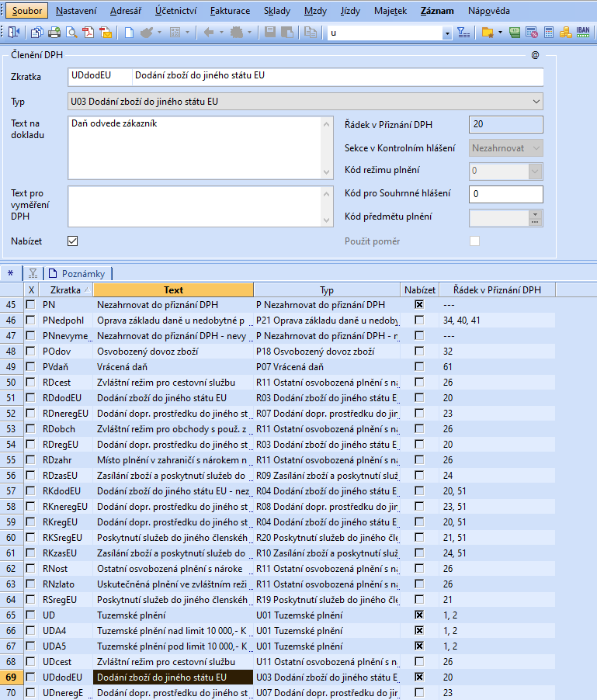
Task: Sort by Řádek v Přiznání DPH header
Action: tap(497, 289)
